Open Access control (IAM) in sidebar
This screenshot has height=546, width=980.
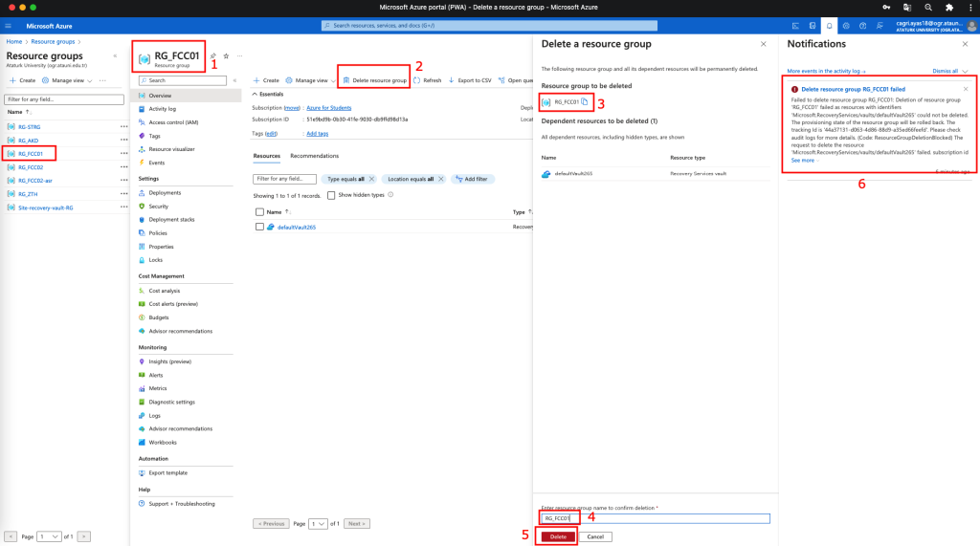coord(173,122)
